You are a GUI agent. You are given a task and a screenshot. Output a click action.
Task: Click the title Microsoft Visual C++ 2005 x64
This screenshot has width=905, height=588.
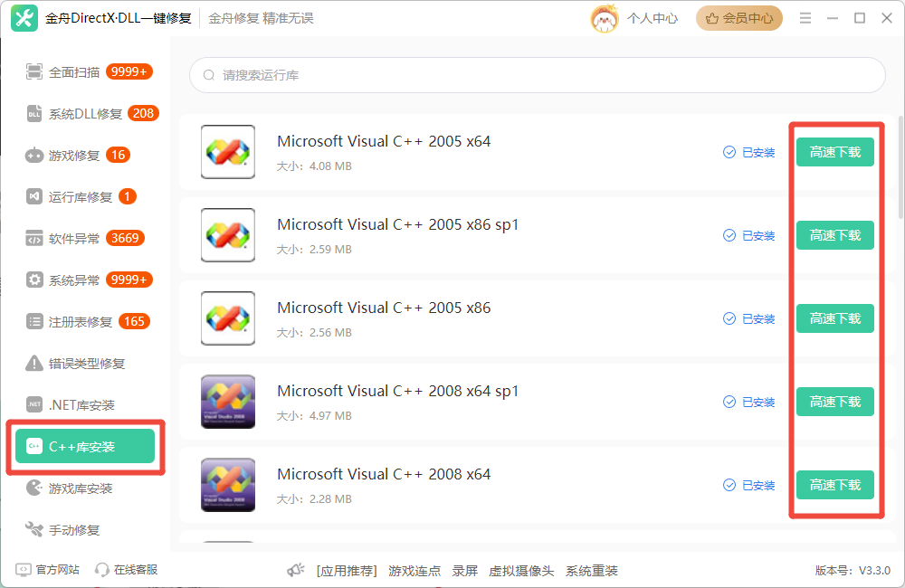384,141
